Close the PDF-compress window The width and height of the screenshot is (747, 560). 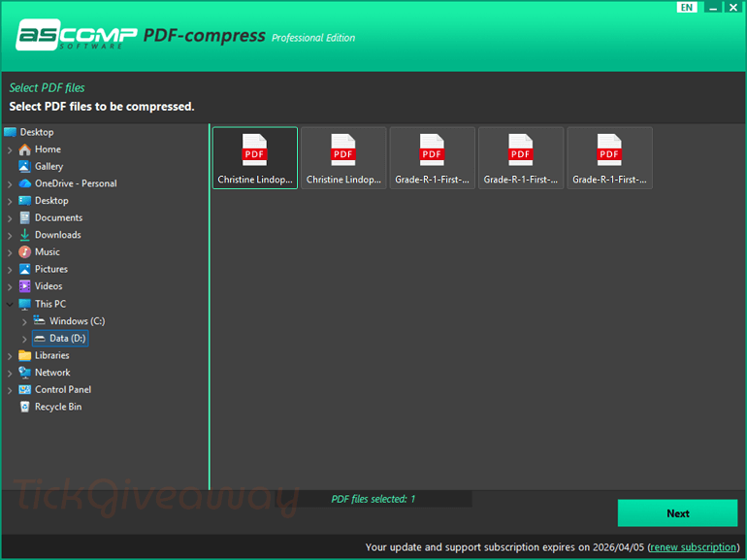coord(733,7)
